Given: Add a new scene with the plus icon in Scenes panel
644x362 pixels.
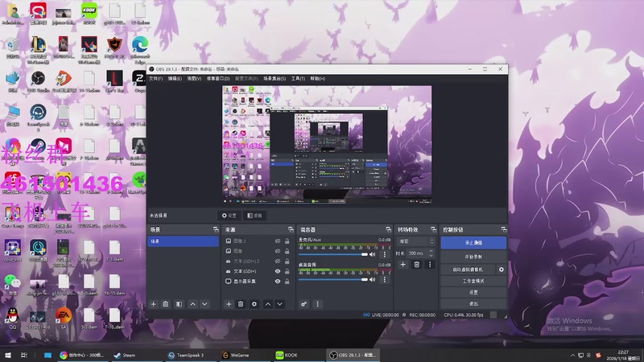Looking at the screenshot, I should [x=154, y=304].
